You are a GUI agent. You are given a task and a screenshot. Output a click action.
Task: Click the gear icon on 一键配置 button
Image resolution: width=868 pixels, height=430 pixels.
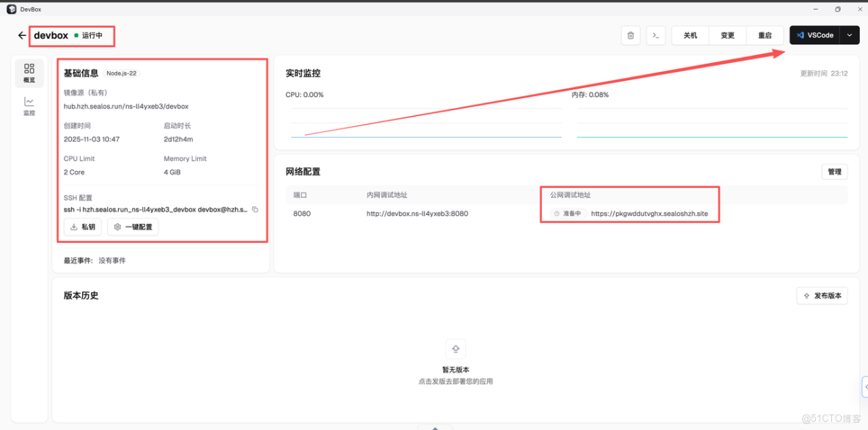coord(116,227)
